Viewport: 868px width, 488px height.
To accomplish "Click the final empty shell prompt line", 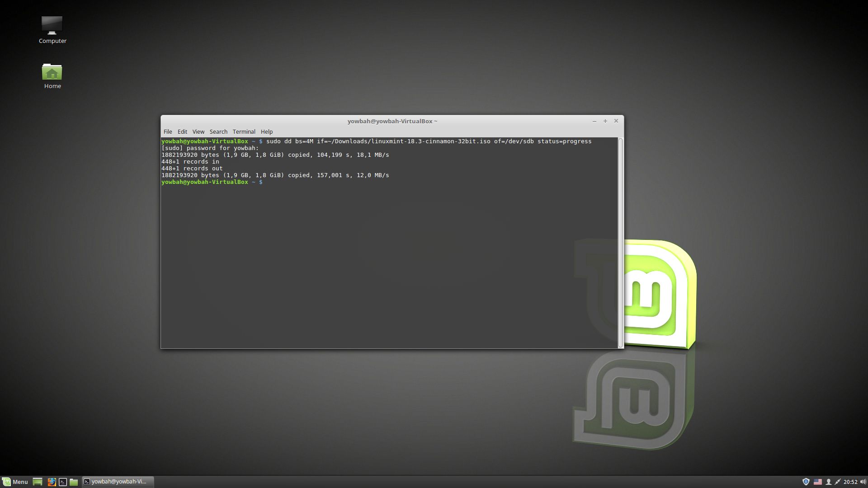I will coord(212,182).
